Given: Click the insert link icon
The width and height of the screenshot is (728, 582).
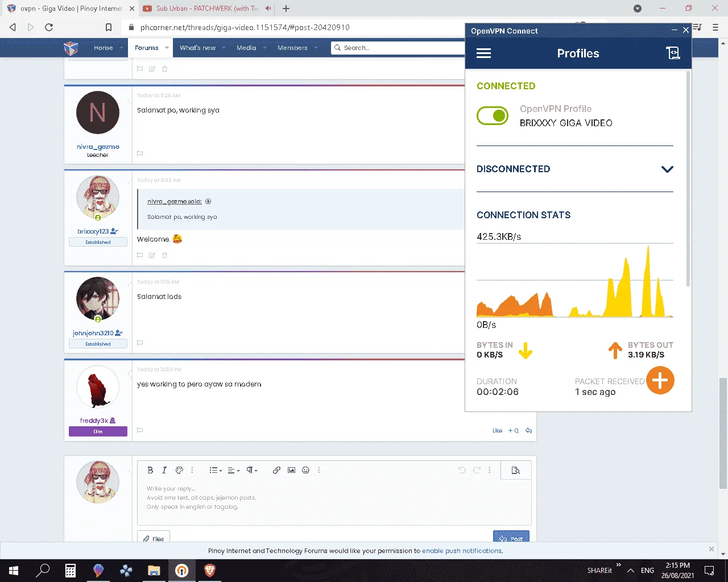Looking at the screenshot, I should point(276,470).
